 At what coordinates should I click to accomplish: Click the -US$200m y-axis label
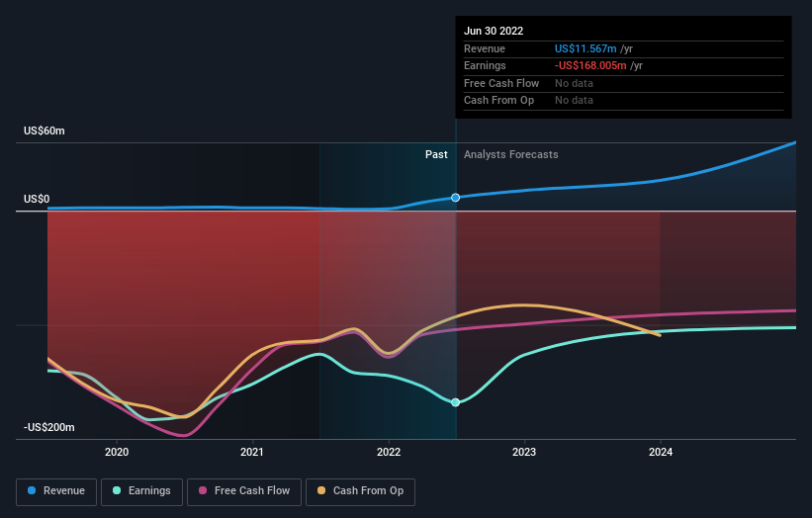click(48, 427)
